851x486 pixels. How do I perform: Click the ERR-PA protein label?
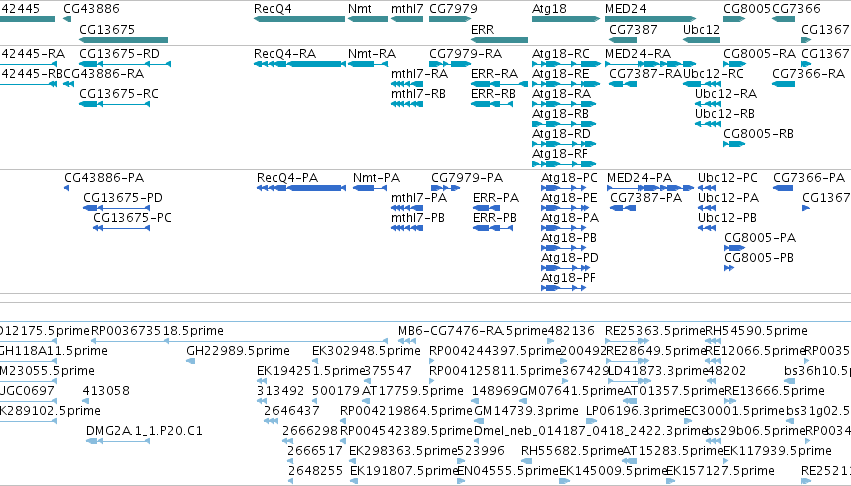496,198
